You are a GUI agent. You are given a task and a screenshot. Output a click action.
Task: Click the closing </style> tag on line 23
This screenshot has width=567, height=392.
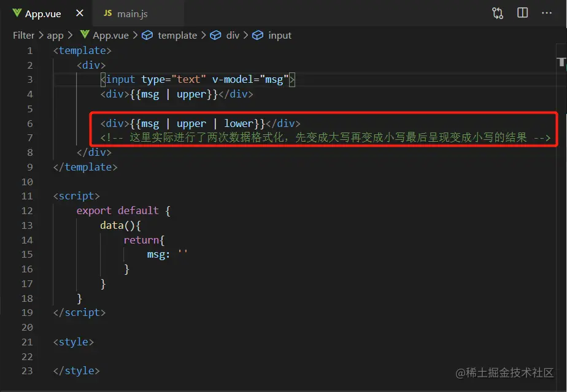point(76,371)
